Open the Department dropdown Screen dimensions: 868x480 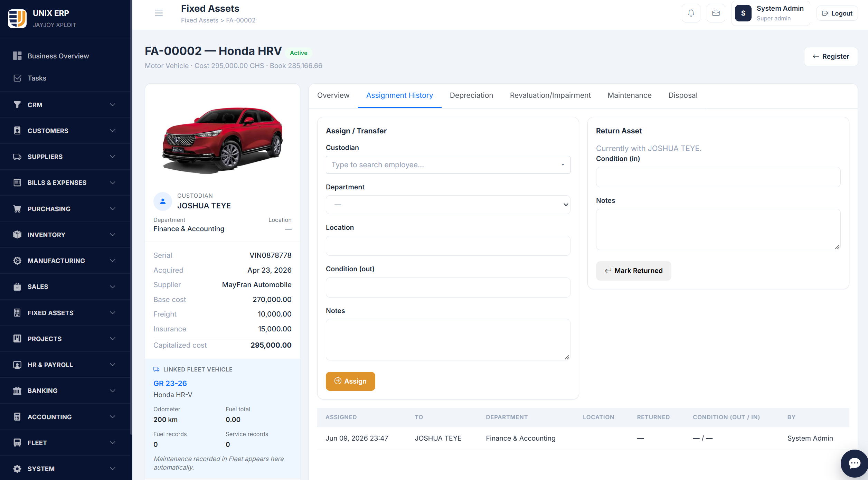pos(448,205)
